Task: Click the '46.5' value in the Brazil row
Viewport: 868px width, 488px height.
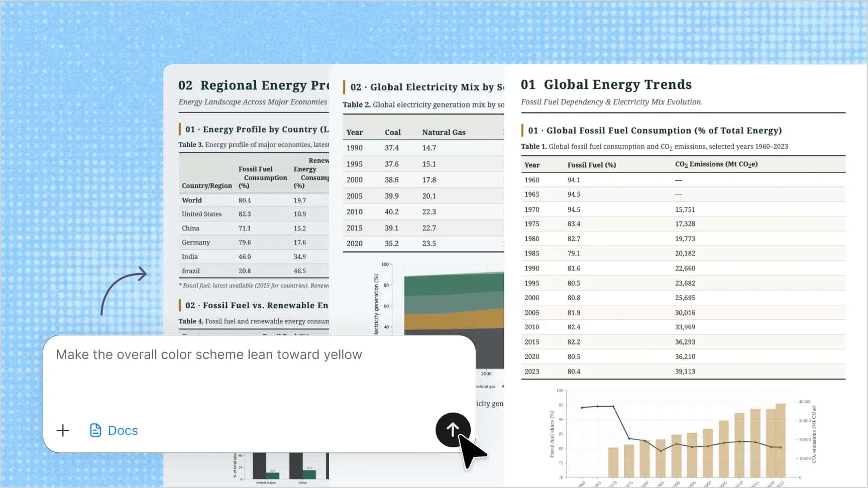Action: point(300,271)
